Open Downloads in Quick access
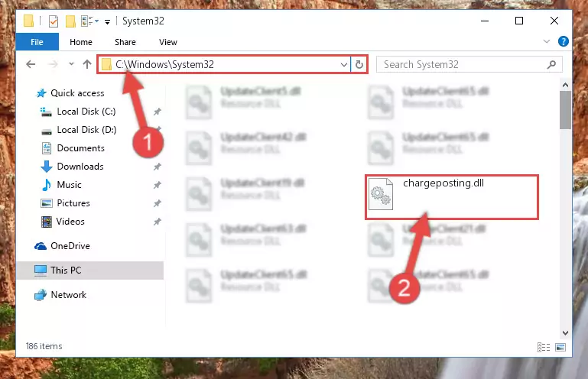588x379 pixels. (x=80, y=167)
